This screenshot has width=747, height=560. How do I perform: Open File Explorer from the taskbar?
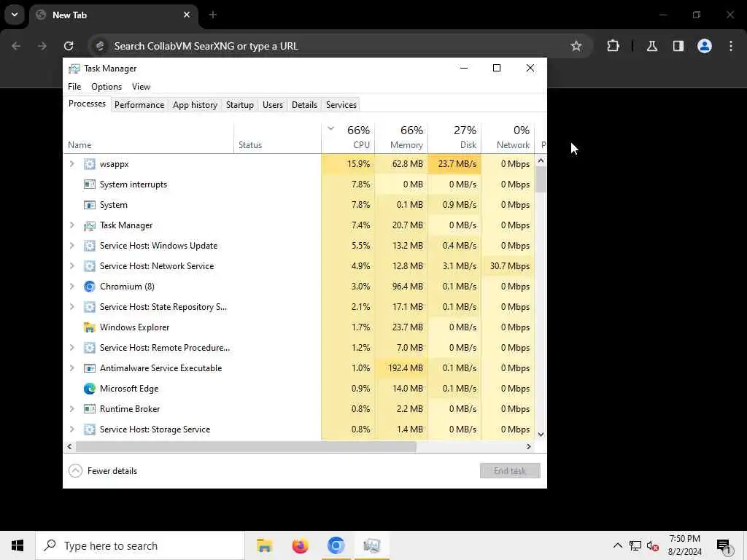click(264, 545)
